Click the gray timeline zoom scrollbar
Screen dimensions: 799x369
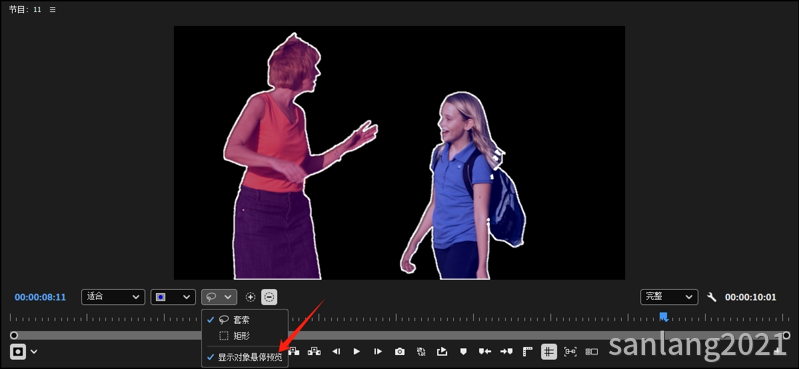(400, 335)
